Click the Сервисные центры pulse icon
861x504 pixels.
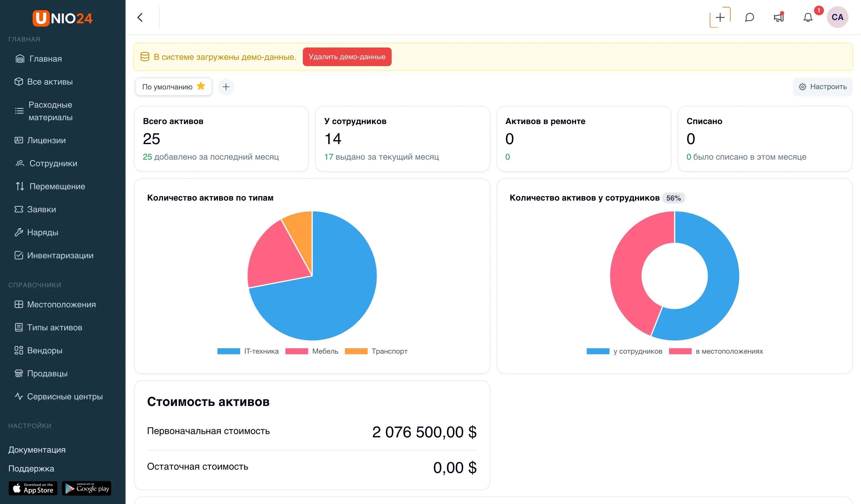19,396
